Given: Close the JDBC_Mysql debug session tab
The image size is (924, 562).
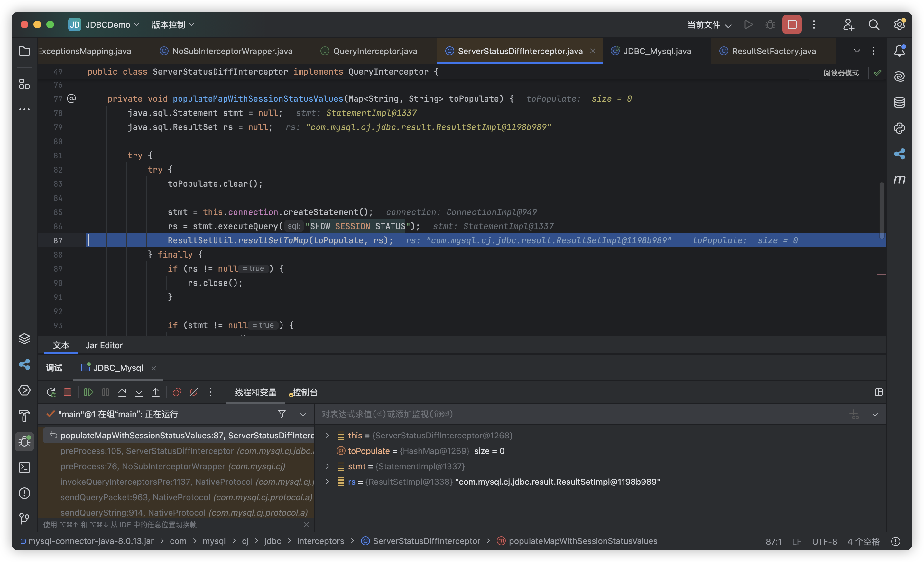Looking at the screenshot, I should tap(154, 368).
